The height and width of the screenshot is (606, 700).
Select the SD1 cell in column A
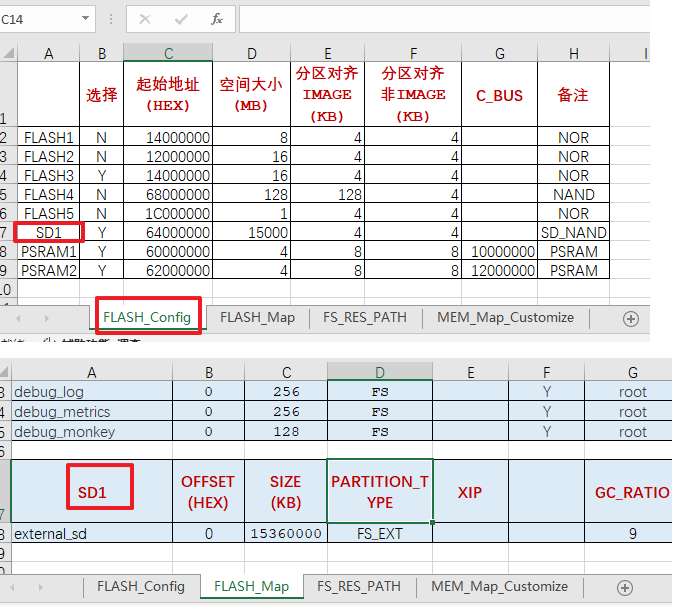coord(49,233)
